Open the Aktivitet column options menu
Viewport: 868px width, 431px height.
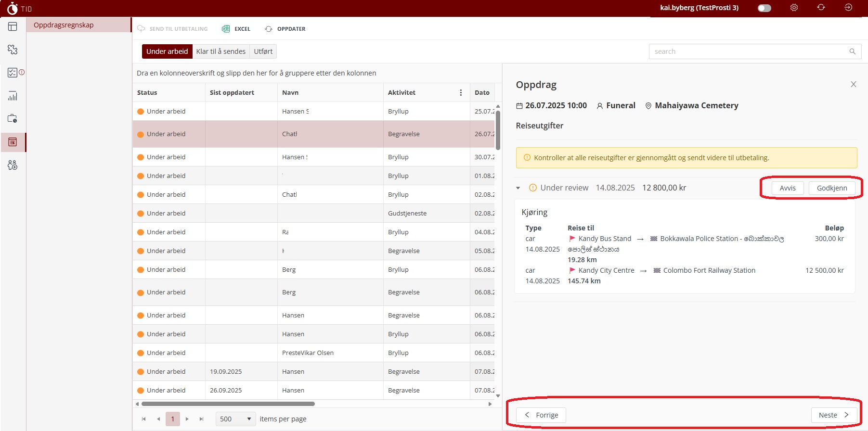[461, 92]
